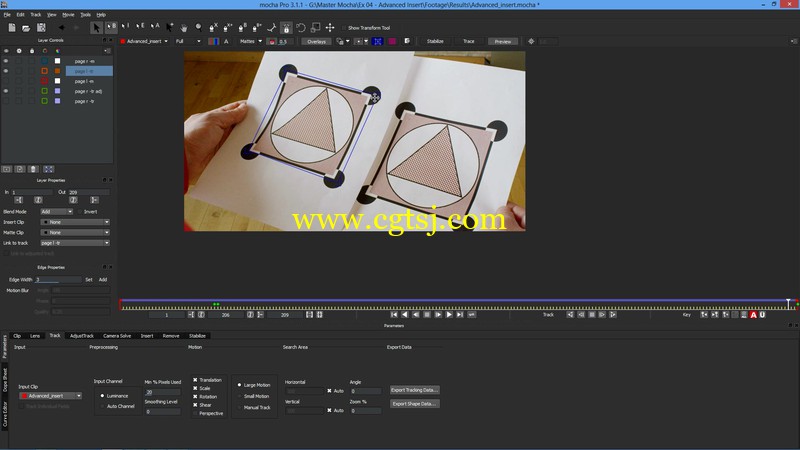The width and height of the screenshot is (800, 450).
Task: Open the Mattes dropdown
Action: 251,41
